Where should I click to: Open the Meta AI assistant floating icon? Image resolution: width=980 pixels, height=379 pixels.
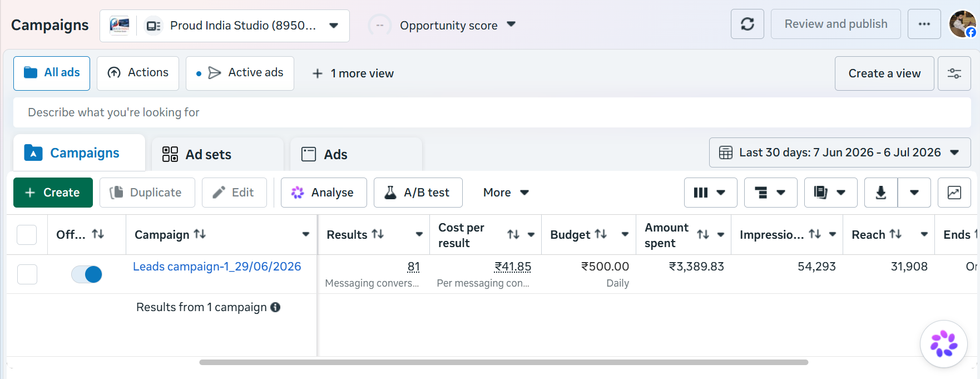943,344
